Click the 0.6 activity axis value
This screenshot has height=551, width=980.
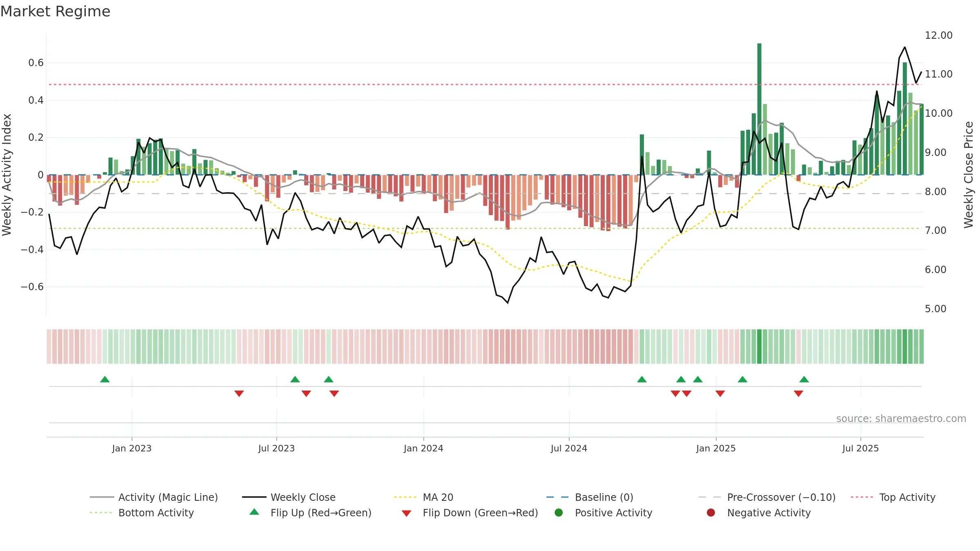36,62
